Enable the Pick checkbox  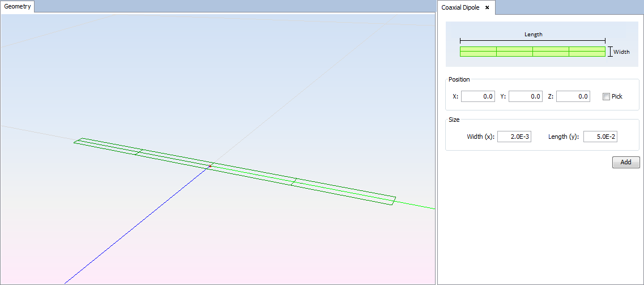point(606,96)
